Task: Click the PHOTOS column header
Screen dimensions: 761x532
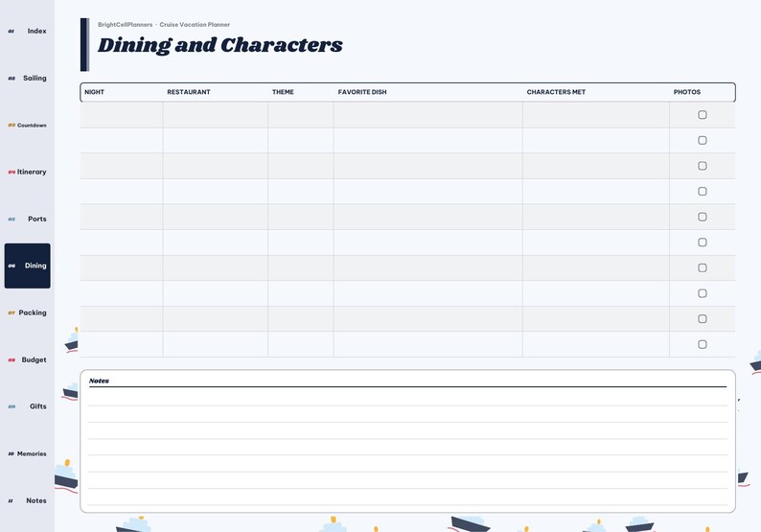Action: click(x=687, y=92)
